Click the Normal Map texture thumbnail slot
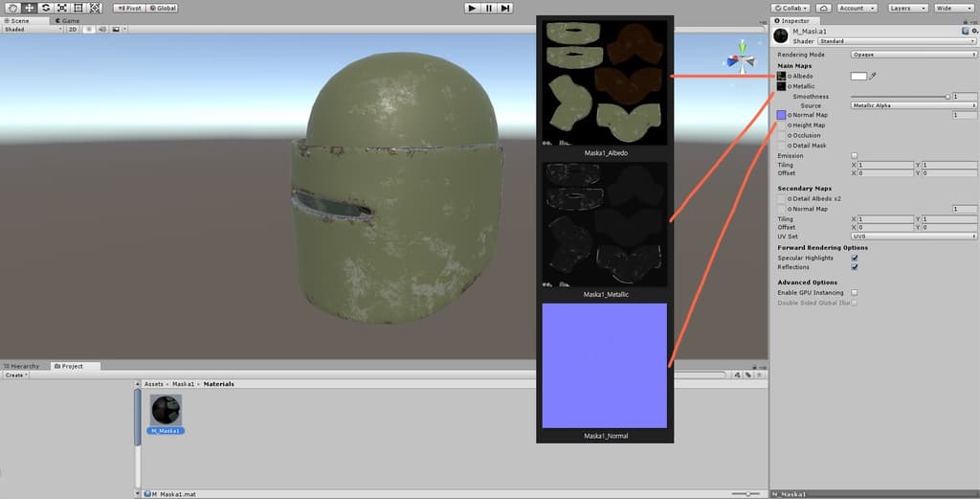980x499 pixels. (x=781, y=115)
